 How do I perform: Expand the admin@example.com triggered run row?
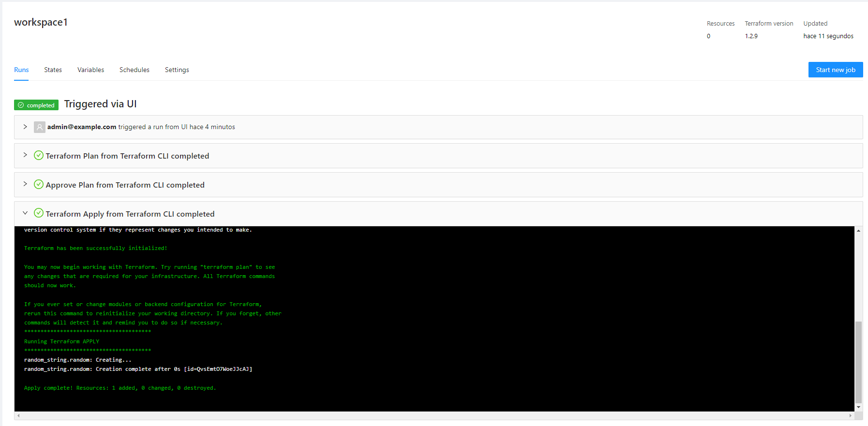25,127
